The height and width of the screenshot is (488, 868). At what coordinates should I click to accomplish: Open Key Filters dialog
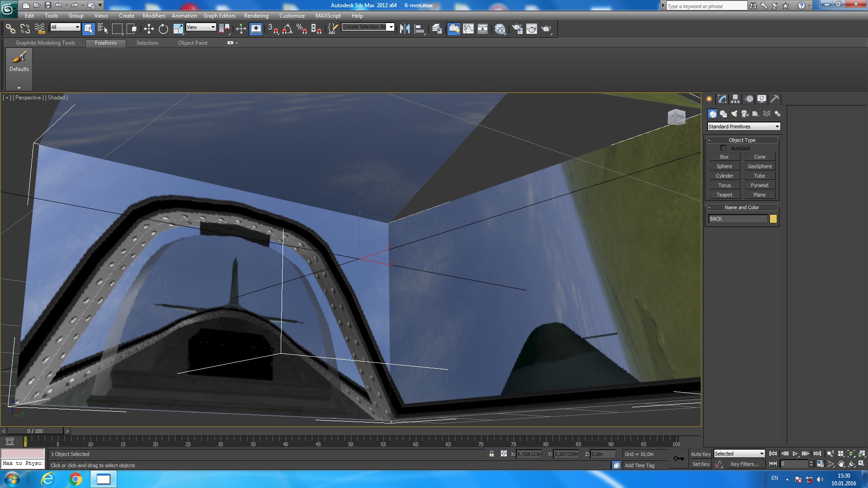click(x=745, y=464)
